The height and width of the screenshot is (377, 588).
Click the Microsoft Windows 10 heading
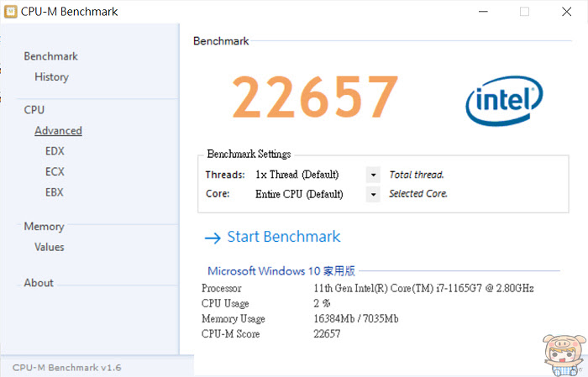pyautogui.click(x=281, y=271)
